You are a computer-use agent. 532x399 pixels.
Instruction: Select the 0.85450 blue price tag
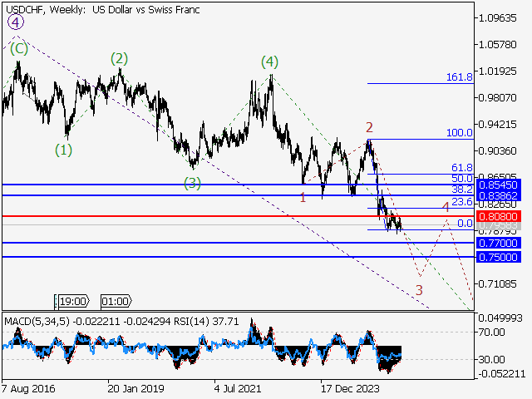click(x=497, y=185)
